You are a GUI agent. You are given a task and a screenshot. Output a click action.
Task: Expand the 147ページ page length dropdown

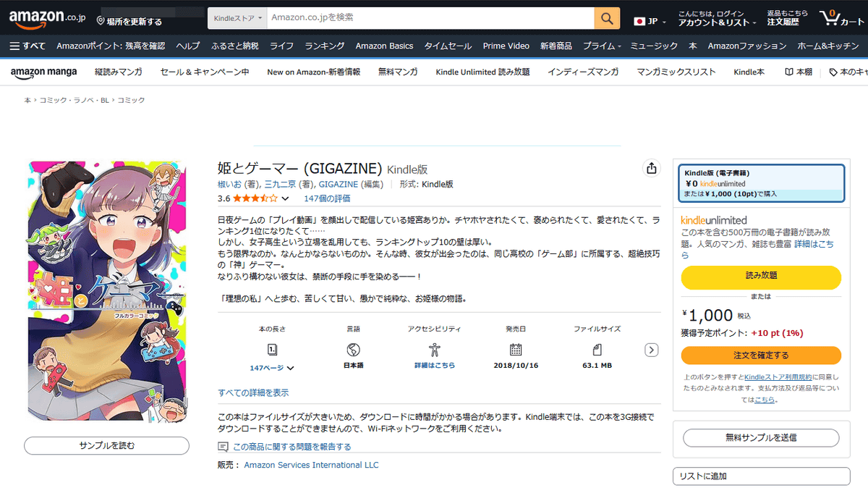[272, 368]
